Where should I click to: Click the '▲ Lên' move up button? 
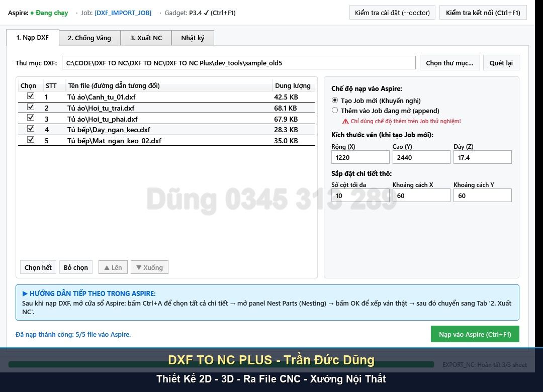(x=113, y=267)
